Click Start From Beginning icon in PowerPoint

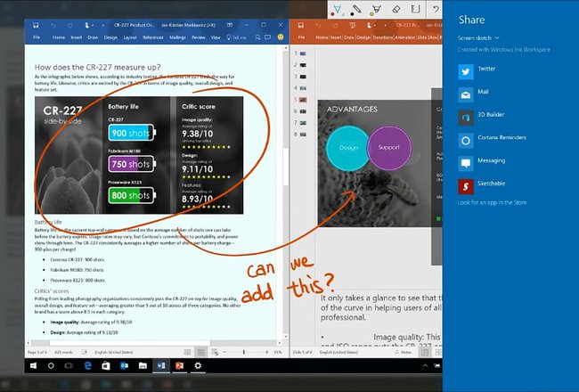click(x=352, y=25)
